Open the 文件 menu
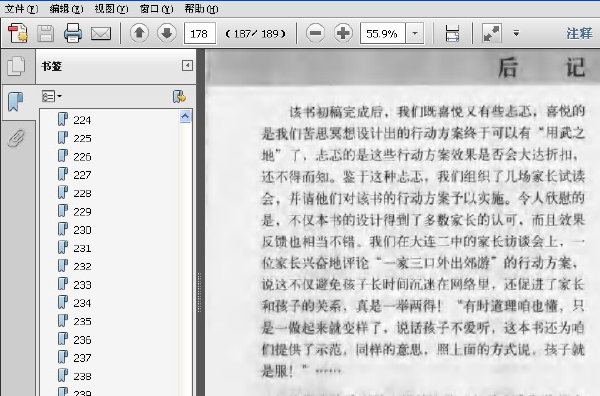This screenshot has width=600, height=396. click(21, 8)
